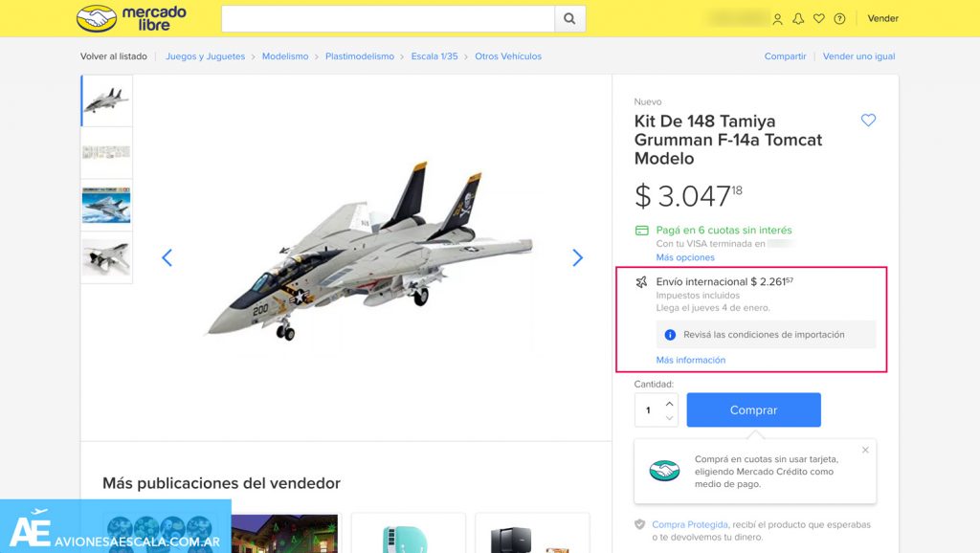The image size is (980, 553).
Task: Open 'Más información' shipping details
Action: point(690,360)
